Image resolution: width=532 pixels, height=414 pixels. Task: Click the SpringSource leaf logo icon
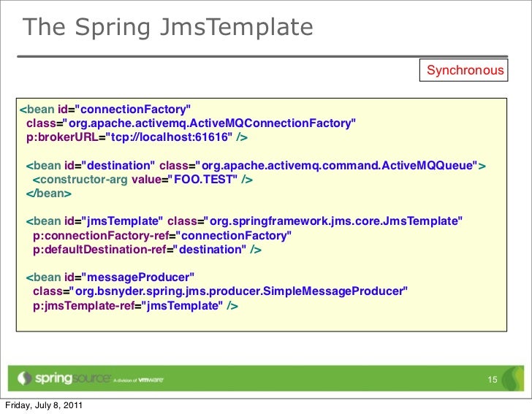(x=24, y=378)
